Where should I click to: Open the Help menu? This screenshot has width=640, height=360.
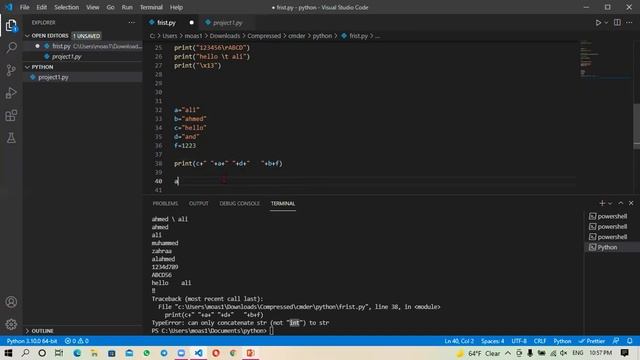click(x=176, y=7)
